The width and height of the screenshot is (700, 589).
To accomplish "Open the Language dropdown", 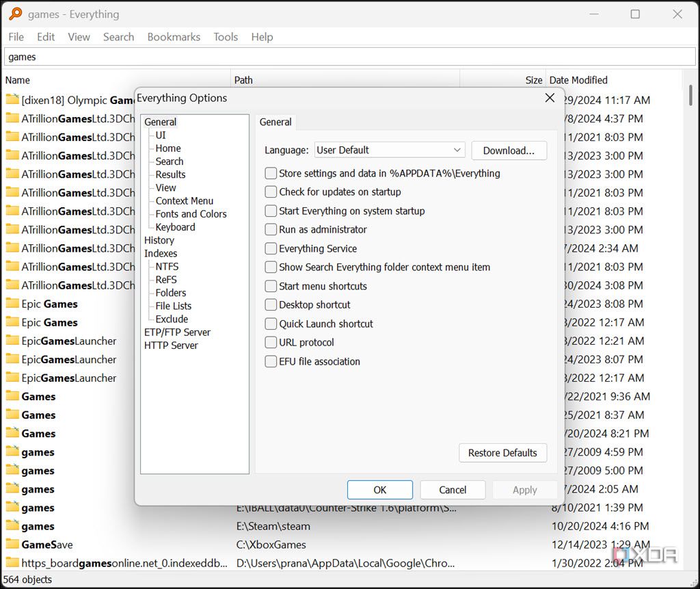I will [389, 150].
